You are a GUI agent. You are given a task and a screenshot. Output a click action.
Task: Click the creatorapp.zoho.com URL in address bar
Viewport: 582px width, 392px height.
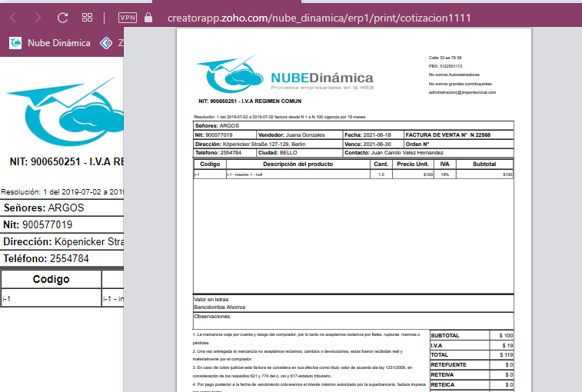(x=319, y=18)
